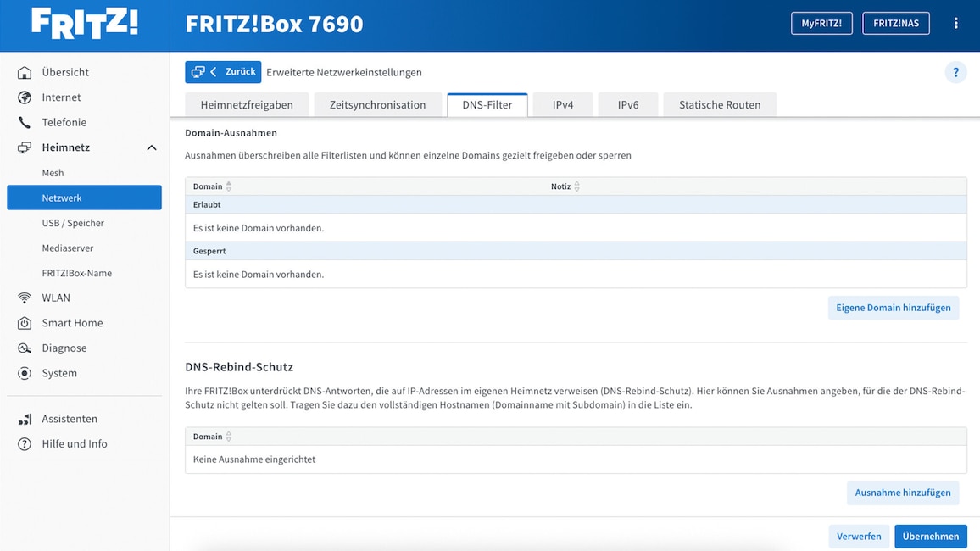This screenshot has width=980, height=551.
Task: Click the Diagnose icon
Action: [25, 348]
